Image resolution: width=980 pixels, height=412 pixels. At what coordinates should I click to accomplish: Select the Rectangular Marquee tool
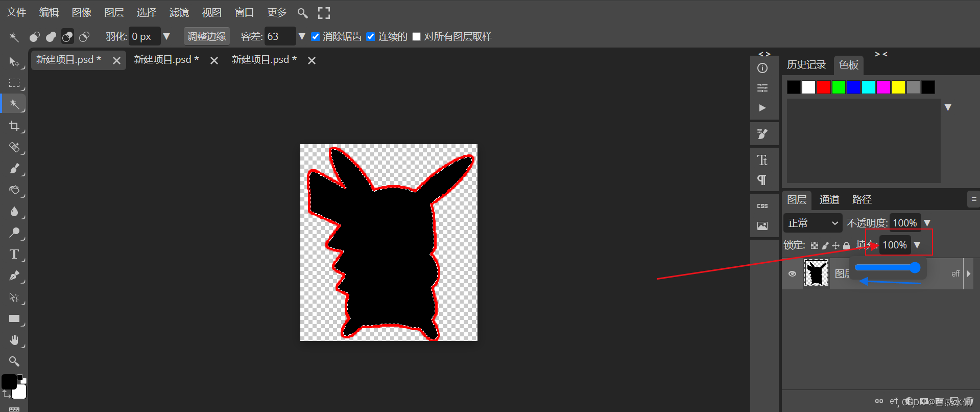pos(14,83)
